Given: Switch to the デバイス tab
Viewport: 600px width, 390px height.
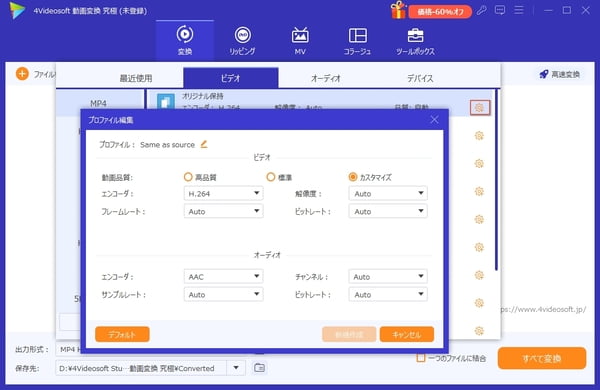Looking at the screenshot, I should (x=420, y=78).
